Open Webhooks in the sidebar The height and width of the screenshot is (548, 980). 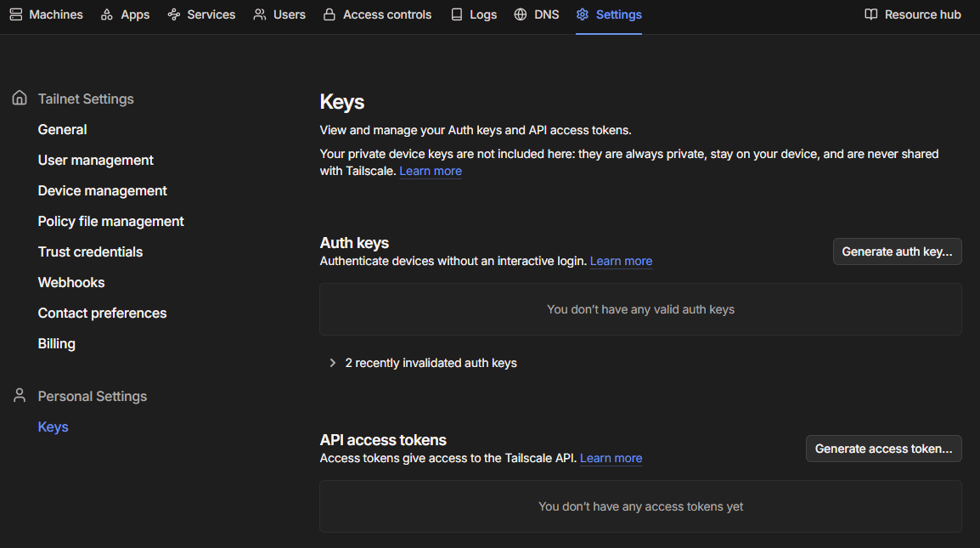[x=71, y=283]
